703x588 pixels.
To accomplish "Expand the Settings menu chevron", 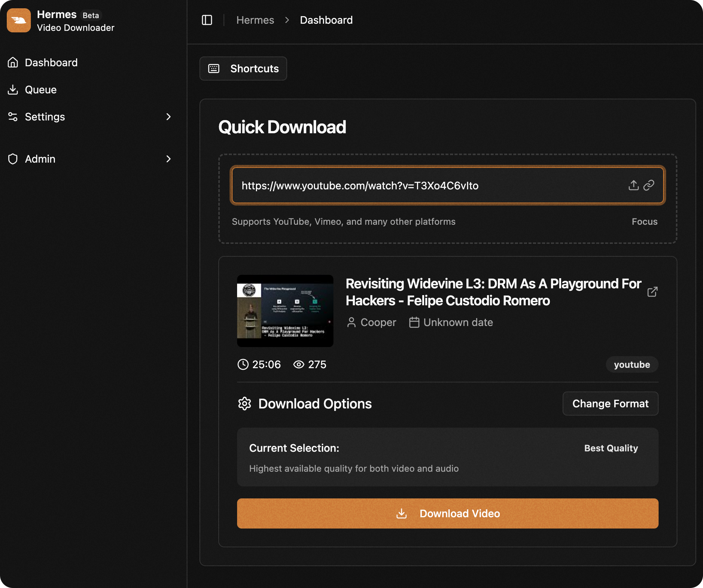I will [168, 117].
